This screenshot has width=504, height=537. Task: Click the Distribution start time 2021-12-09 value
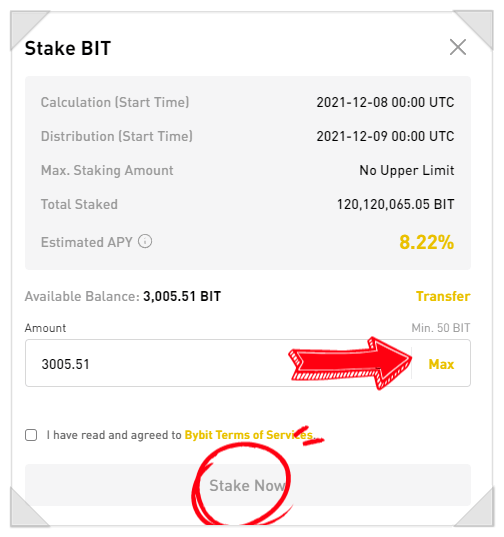coord(385,136)
